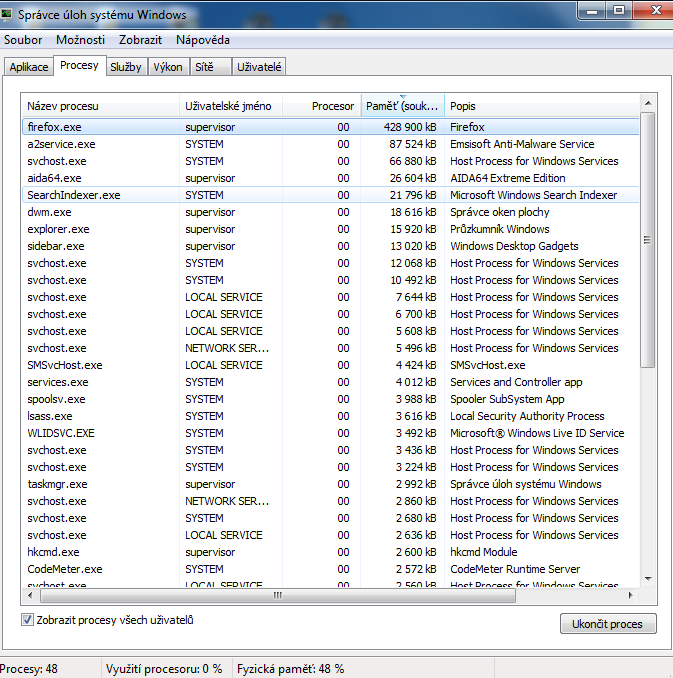Switch to the Aplikace tab
673x678 pixels.
point(29,67)
